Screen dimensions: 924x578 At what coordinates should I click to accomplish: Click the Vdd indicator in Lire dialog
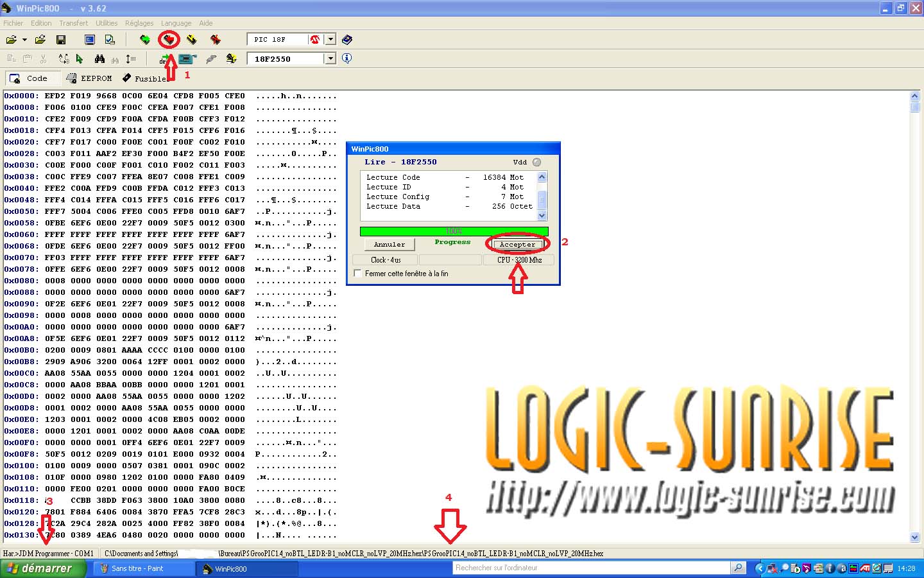point(536,162)
